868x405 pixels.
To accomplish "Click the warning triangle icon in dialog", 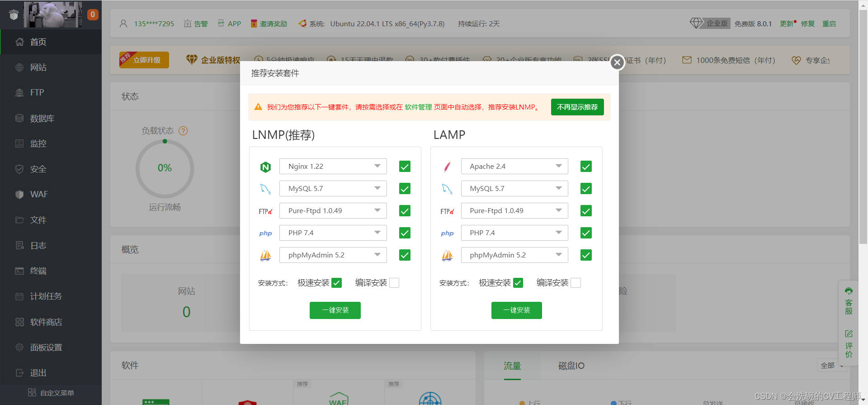I will [258, 107].
